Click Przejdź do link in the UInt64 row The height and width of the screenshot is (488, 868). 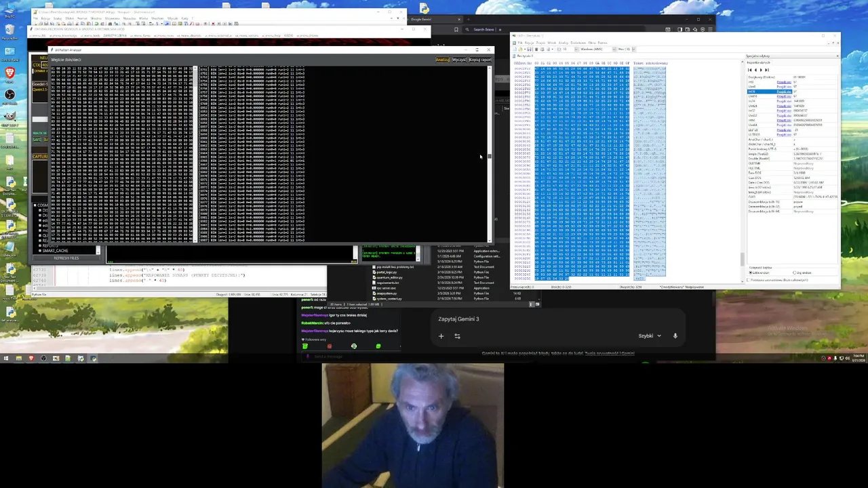[784, 125]
